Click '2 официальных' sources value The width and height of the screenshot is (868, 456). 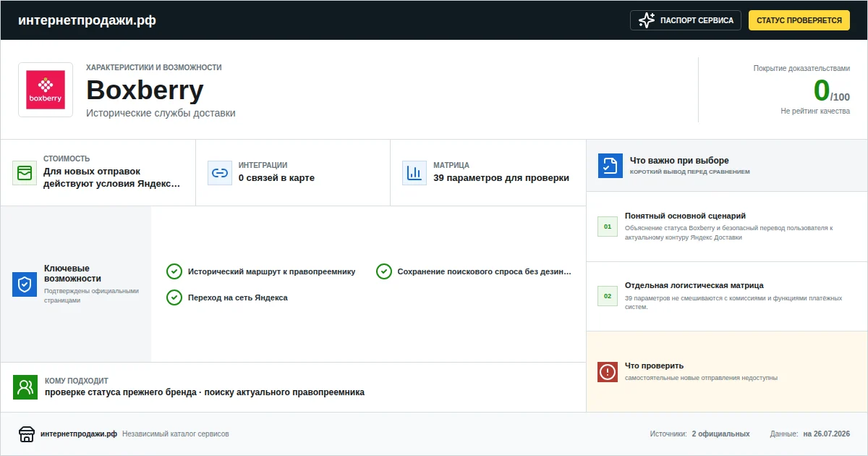pyautogui.click(x=720, y=434)
